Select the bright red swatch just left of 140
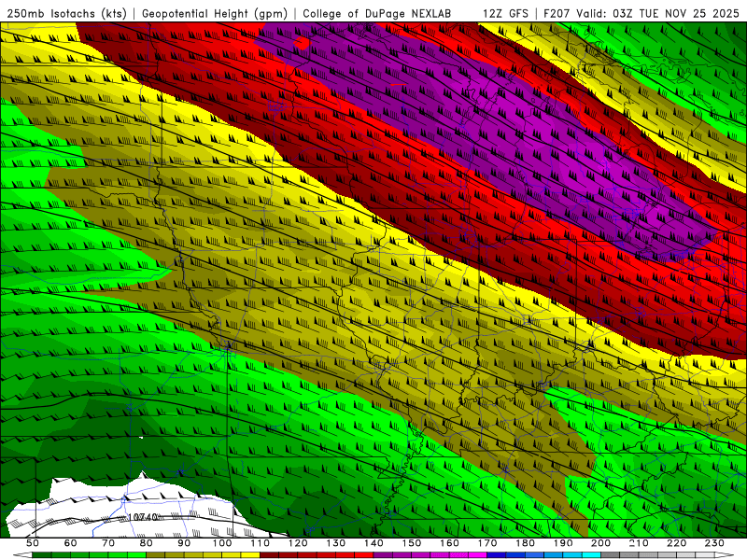Image resolution: width=747 pixels, height=560 pixels. 364,554
